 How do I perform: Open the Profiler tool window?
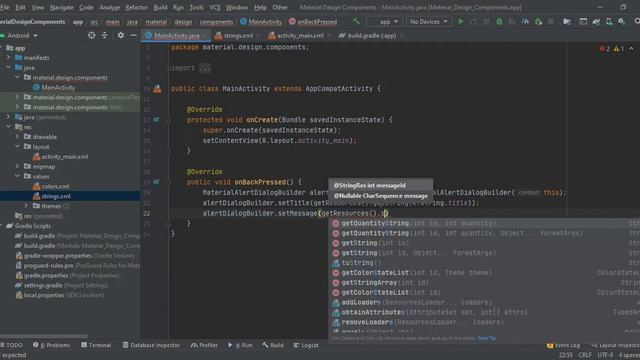[204, 345]
